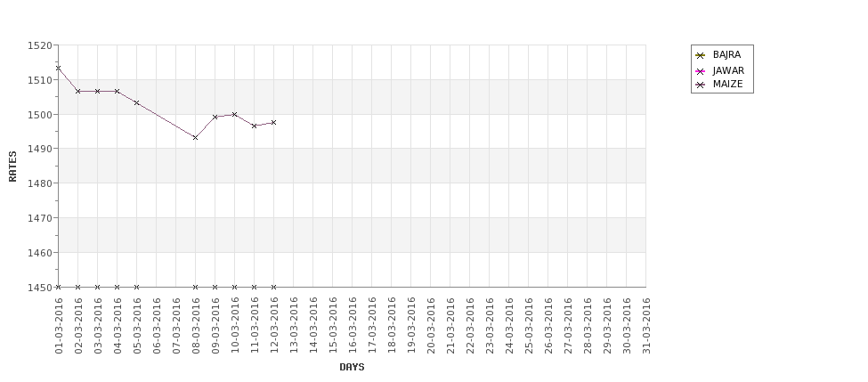Viewport: 868px width, 382px height.
Task: Click the 31-03-2016 date axis label
Action: [x=646, y=326]
